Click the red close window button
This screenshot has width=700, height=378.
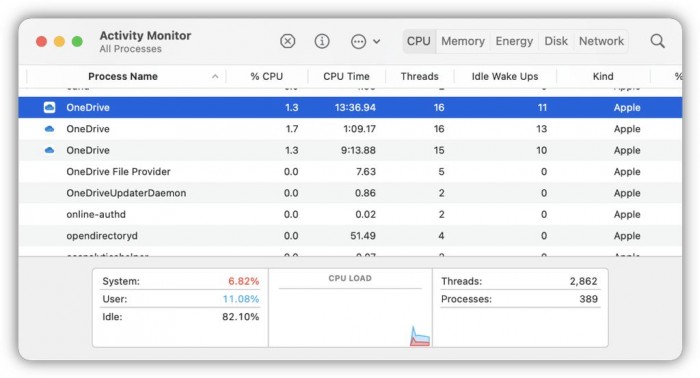pyautogui.click(x=42, y=42)
